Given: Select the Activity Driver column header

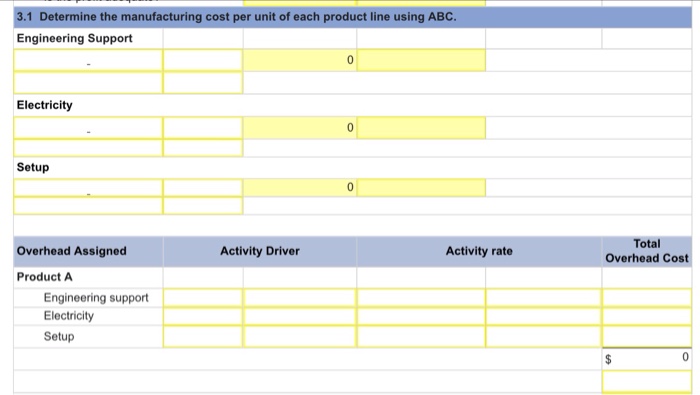Looking at the screenshot, I should 260,251.
